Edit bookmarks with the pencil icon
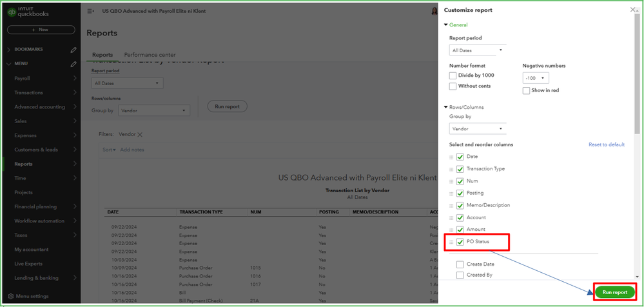Viewport: 644px width, 307px height. (73, 50)
